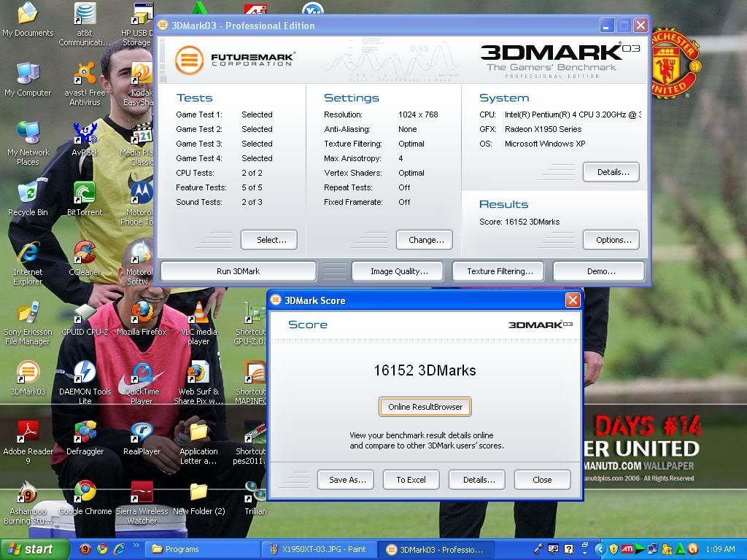Launch avast! Free Antivirus from the desktop

pyautogui.click(x=85, y=85)
